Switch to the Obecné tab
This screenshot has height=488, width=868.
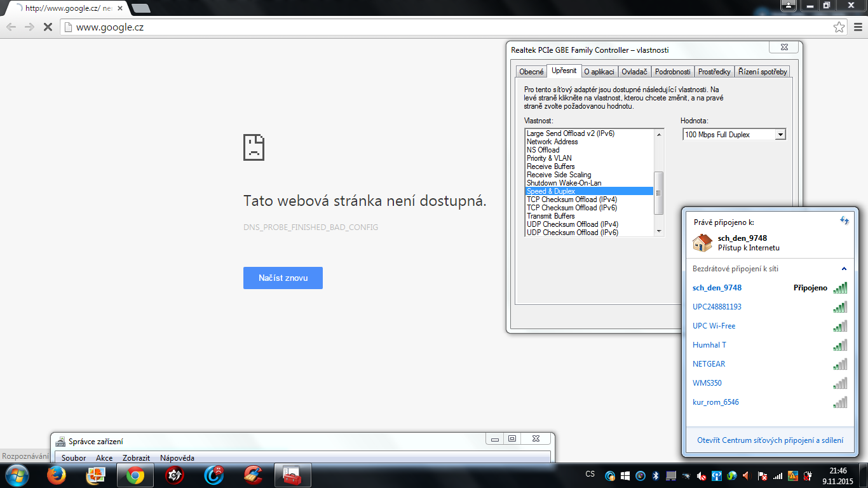(531, 72)
